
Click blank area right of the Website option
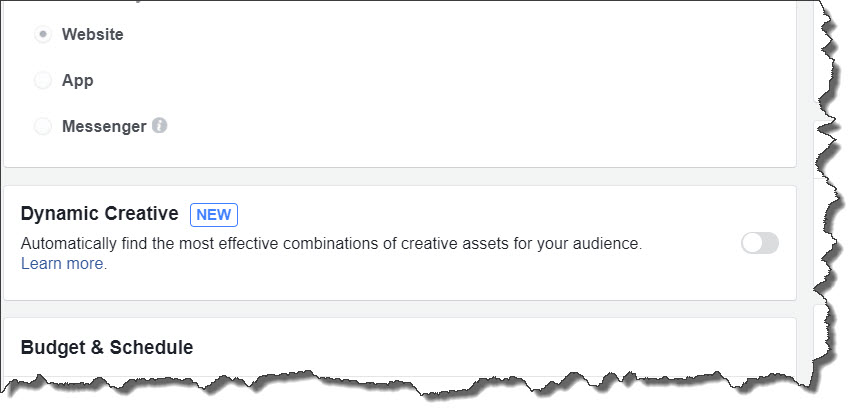tap(439, 34)
